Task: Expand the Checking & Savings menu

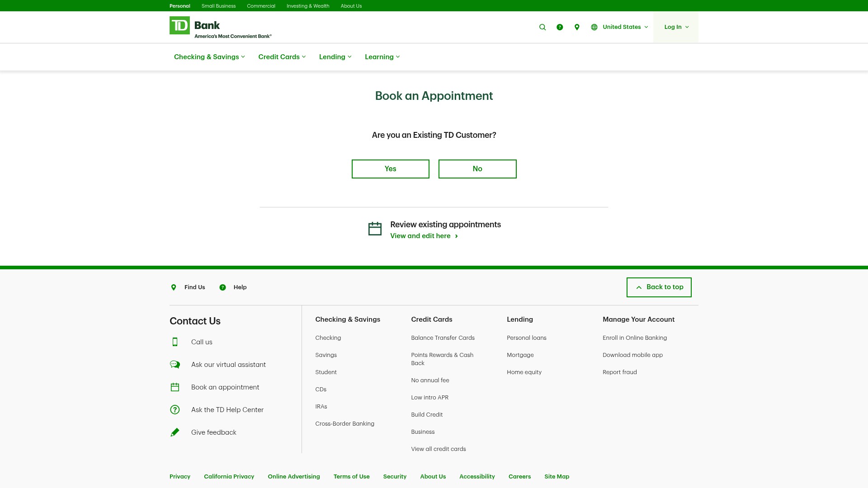Action: click(x=209, y=57)
